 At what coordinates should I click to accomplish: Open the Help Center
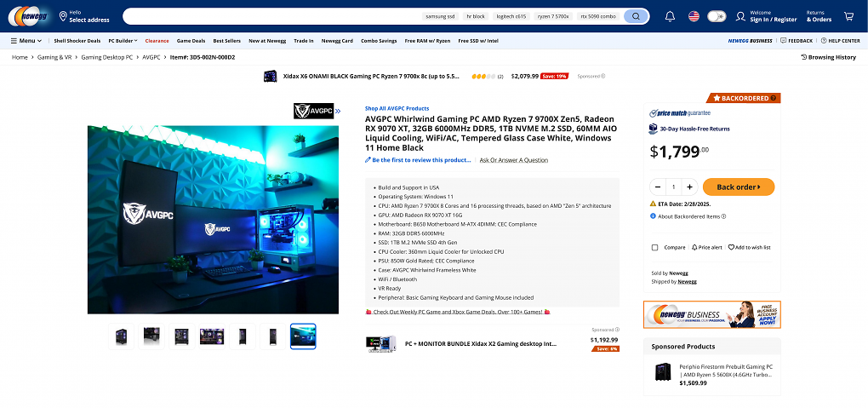pyautogui.click(x=840, y=41)
